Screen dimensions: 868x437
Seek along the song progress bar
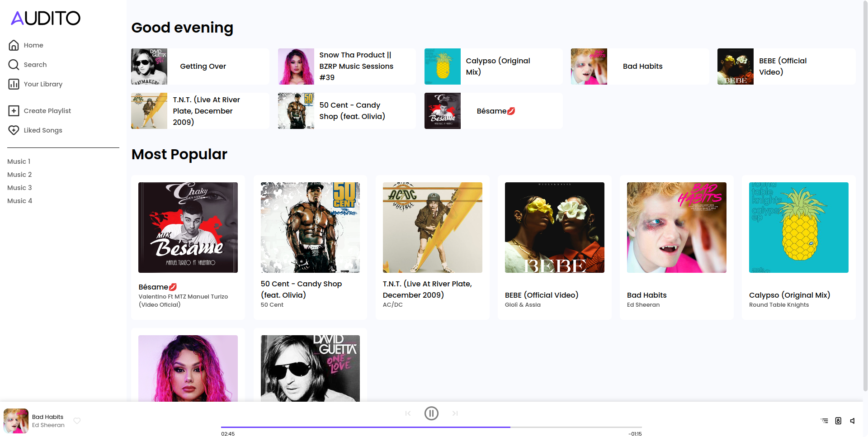tap(431, 427)
